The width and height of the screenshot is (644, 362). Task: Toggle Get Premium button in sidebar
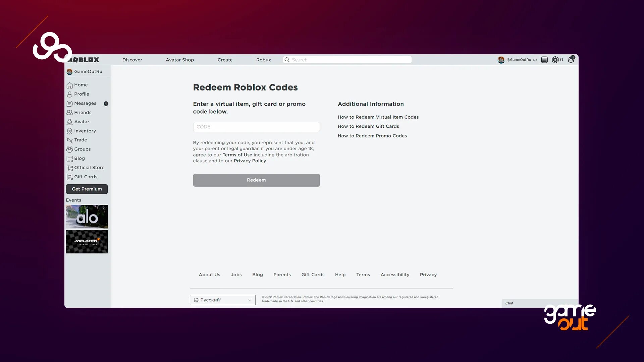click(x=87, y=189)
